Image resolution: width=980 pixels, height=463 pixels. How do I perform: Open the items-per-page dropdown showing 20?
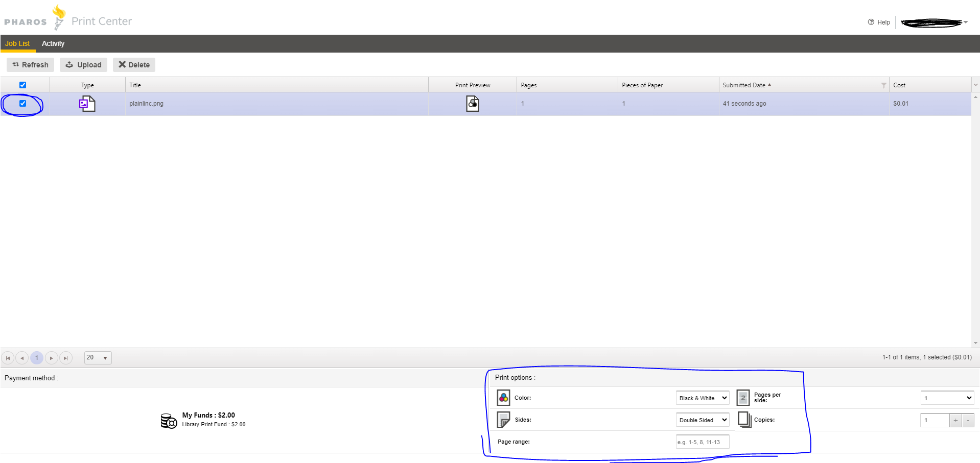[x=98, y=358]
